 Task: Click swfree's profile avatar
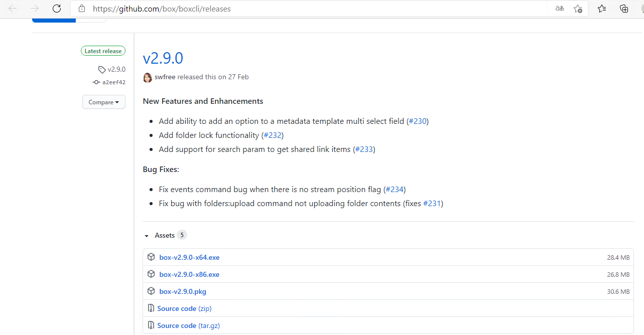(x=147, y=77)
